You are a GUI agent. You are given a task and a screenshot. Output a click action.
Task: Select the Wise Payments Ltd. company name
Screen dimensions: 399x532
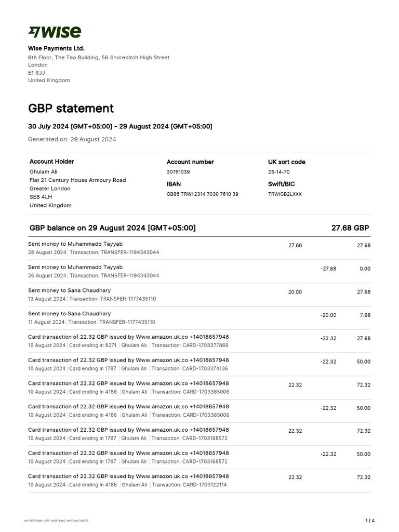tap(56, 48)
